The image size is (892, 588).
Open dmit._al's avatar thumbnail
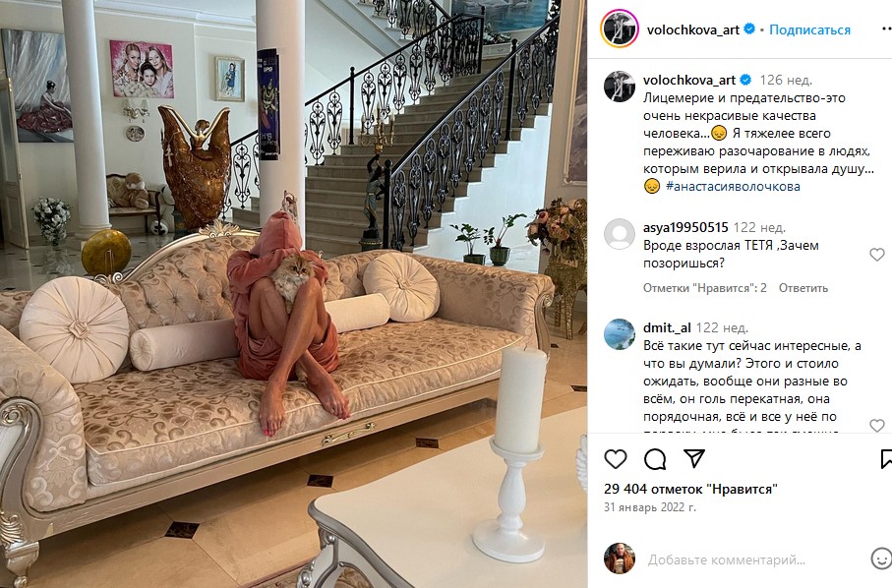click(619, 334)
